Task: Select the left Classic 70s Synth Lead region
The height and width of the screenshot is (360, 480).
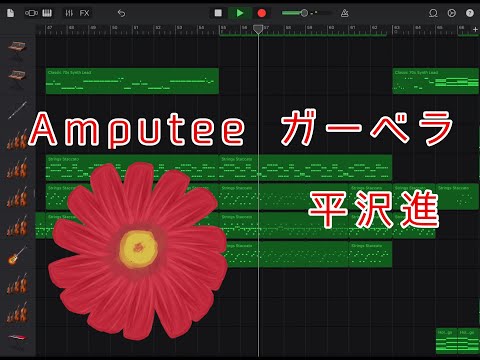Action: click(x=132, y=81)
